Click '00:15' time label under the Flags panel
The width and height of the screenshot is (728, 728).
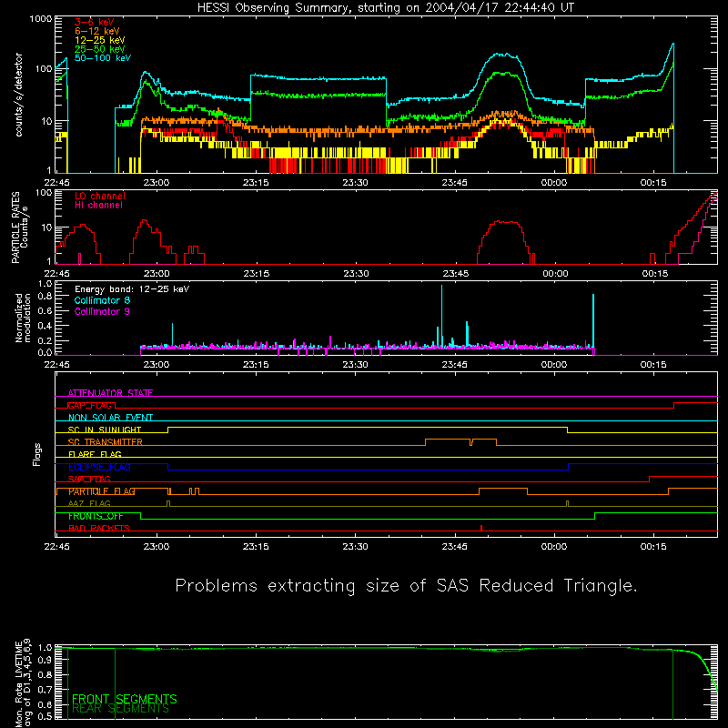click(653, 547)
